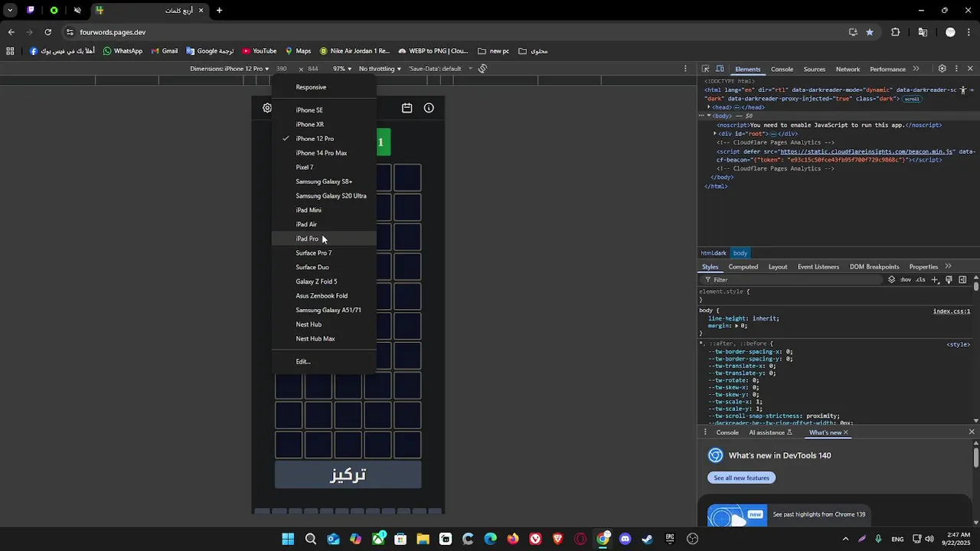This screenshot has width=980, height=551.
Task: Click the calendar icon in the game header
Action: tap(407, 108)
